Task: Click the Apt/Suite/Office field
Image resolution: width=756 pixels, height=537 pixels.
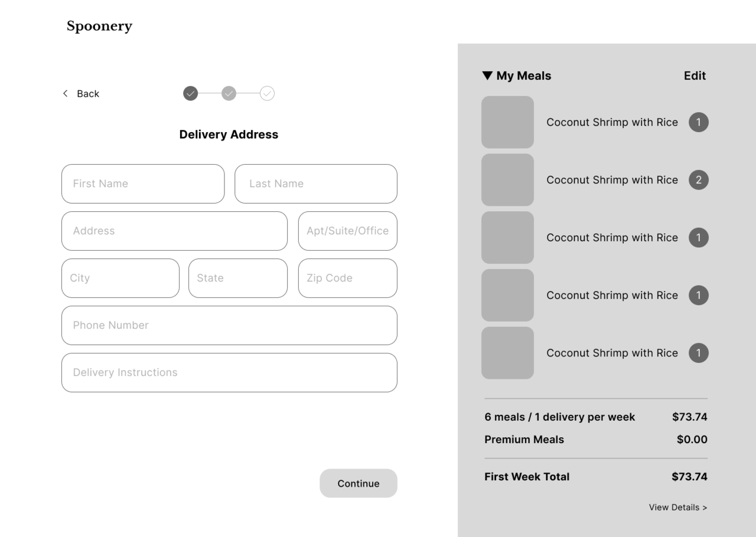Action: 347,231
